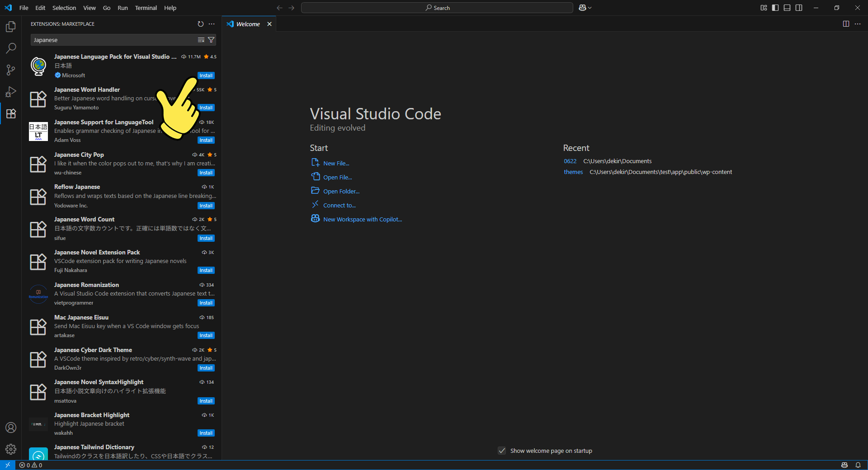Open the Run menu
Image resolution: width=868 pixels, height=470 pixels.
coord(123,8)
